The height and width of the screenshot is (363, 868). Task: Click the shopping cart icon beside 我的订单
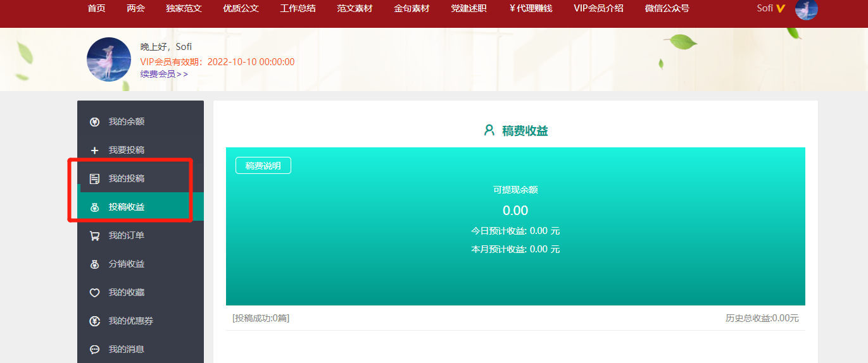[x=95, y=236]
